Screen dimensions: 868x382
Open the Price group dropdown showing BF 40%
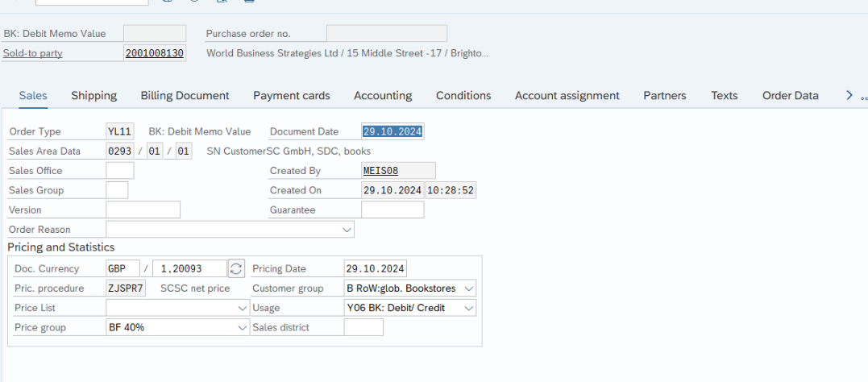point(242,327)
